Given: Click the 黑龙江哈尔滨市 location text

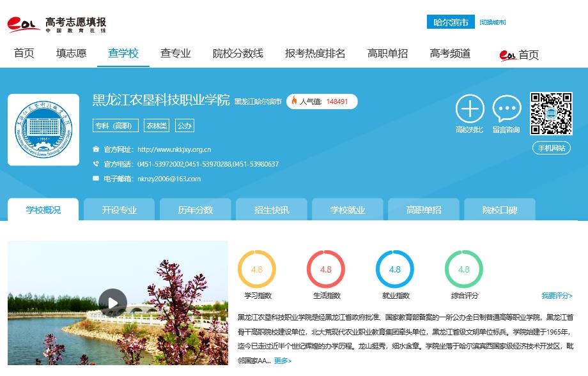Looking at the screenshot, I should coord(258,102).
